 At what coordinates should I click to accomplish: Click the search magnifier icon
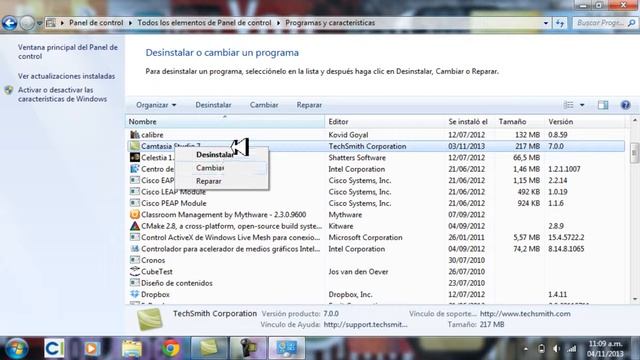[x=631, y=23]
